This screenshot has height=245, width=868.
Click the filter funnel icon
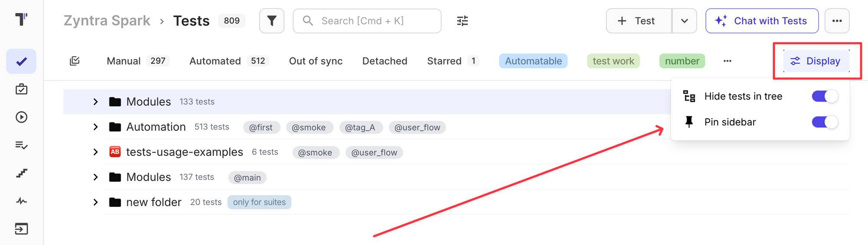click(272, 21)
